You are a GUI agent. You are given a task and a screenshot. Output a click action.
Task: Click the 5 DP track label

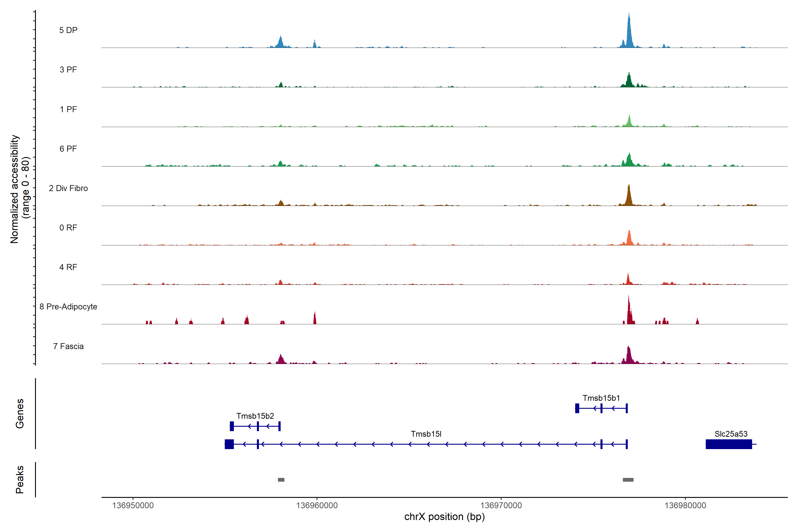68,30
